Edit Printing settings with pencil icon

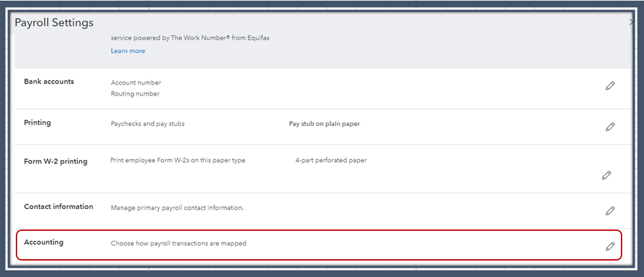click(x=610, y=127)
